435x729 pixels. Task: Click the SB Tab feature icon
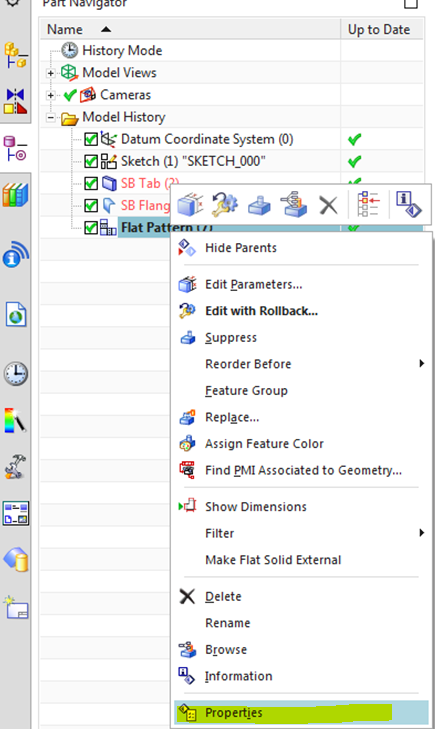coord(109,183)
